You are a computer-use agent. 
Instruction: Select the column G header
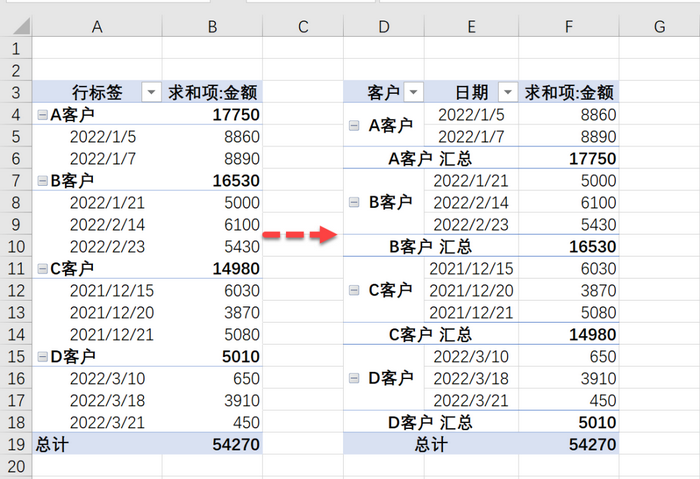pos(659,27)
